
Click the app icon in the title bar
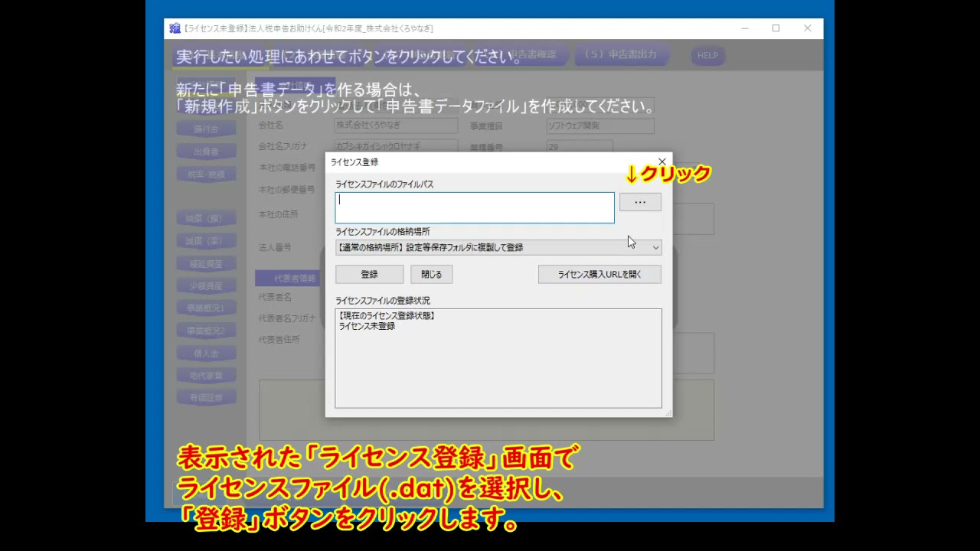[x=175, y=28]
